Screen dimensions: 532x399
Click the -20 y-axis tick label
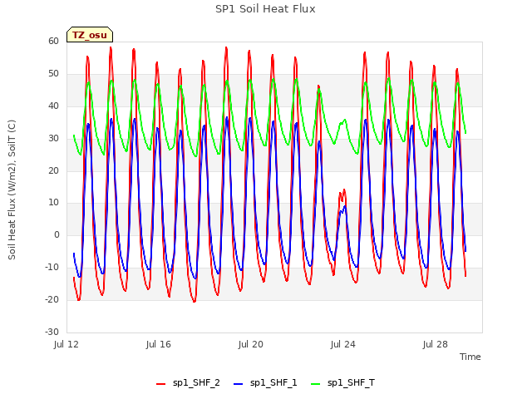52,299
